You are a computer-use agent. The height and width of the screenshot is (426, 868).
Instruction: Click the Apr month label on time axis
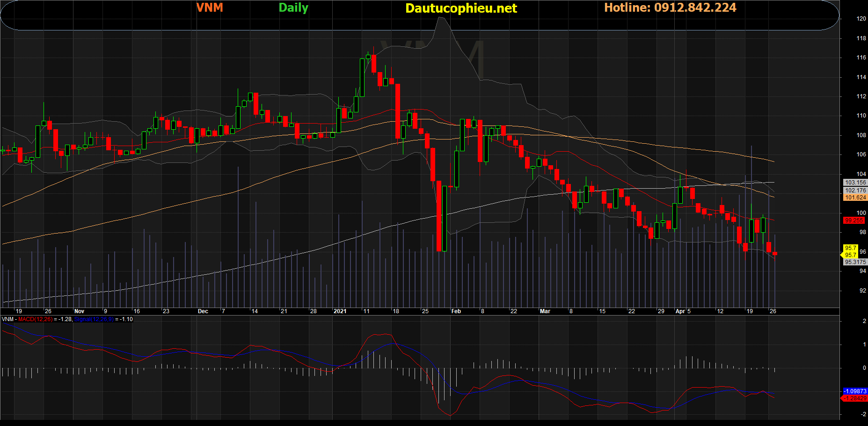[x=680, y=311]
